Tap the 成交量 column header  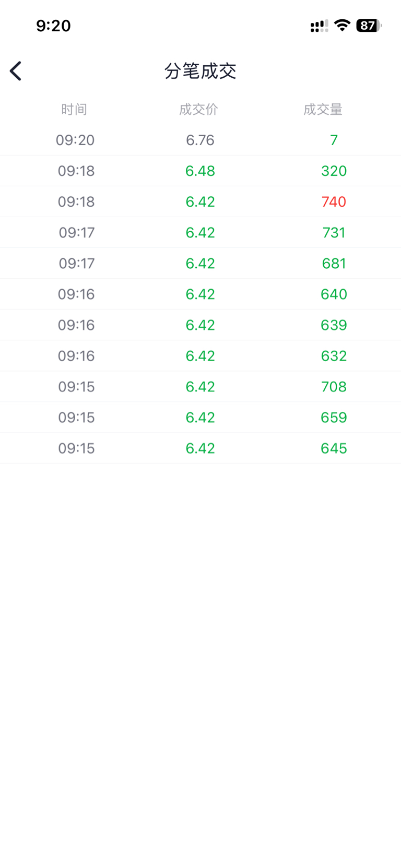coord(323,109)
